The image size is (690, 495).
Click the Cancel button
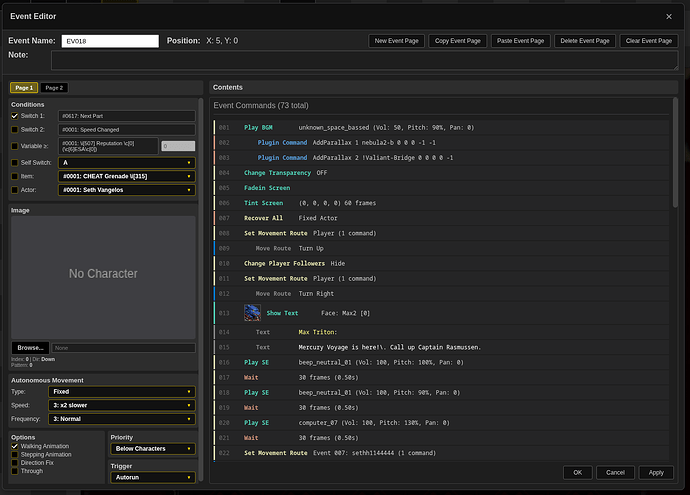point(615,473)
